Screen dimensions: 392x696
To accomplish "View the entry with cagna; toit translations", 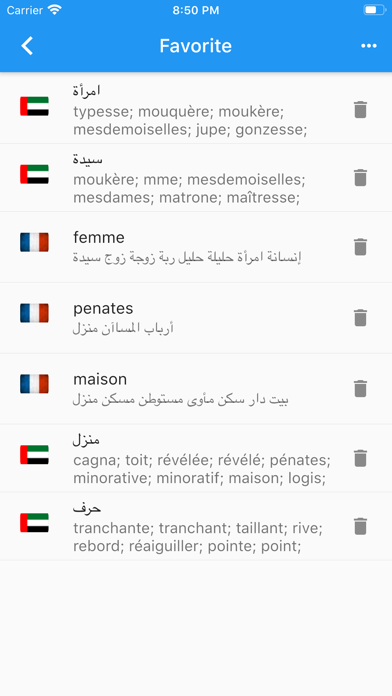I will [x=196, y=459].
